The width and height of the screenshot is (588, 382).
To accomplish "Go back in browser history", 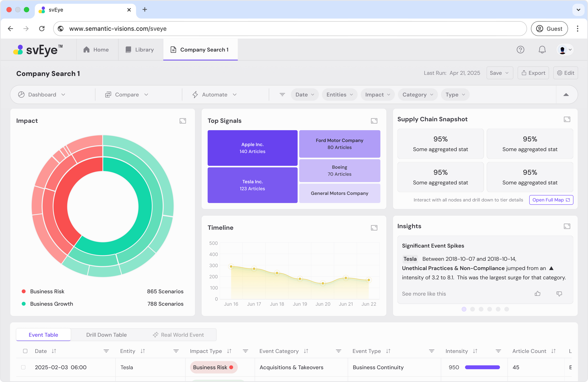I will pos(10,29).
